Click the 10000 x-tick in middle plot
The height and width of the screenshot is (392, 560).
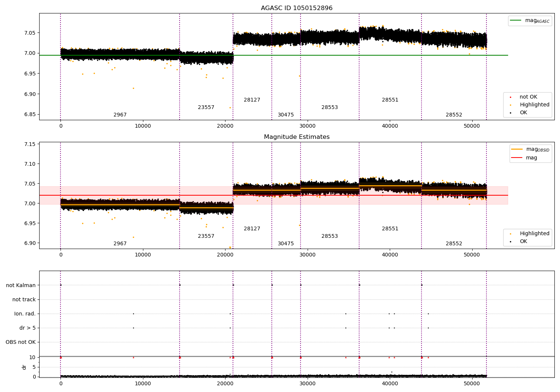coord(143,255)
